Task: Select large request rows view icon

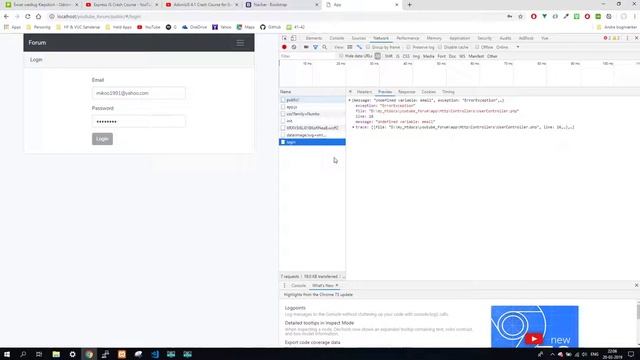Action: [x=350, y=47]
